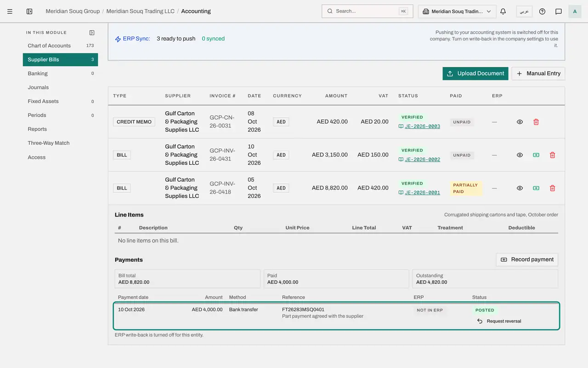Record payment icon for bill GCP-INV-26-0418
This screenshot has width=588, height=368.
(x=536, y=188)
